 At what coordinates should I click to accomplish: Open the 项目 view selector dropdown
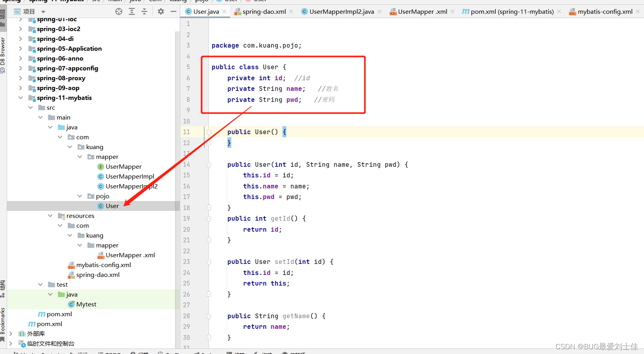coord(43,11)
